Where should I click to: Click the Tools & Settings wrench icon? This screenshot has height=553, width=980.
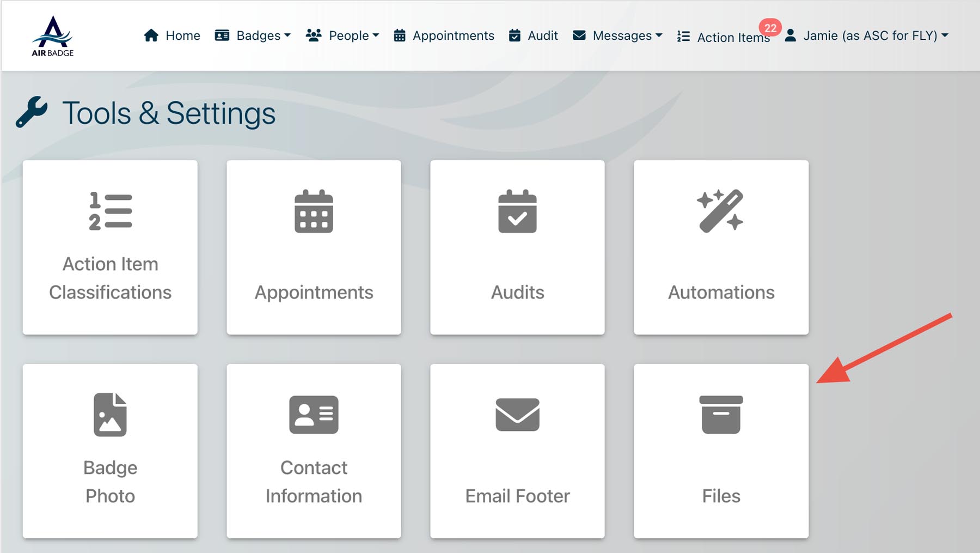coord(32,112)
